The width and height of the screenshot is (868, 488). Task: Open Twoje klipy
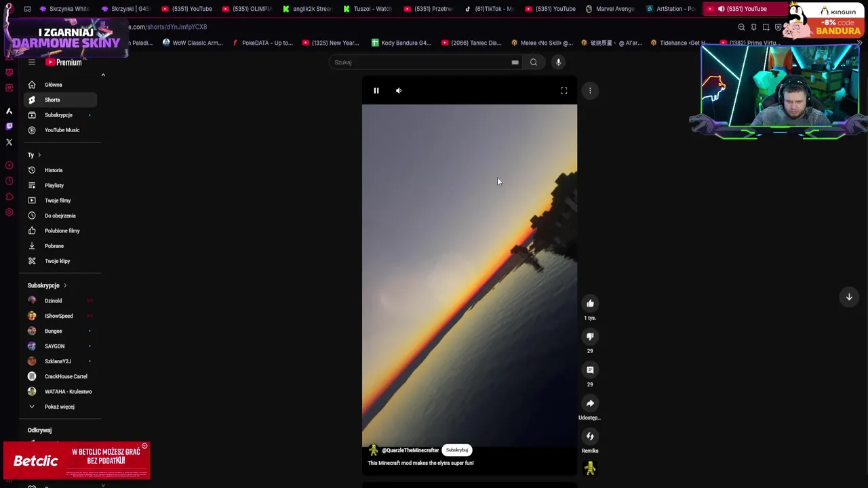60,261
